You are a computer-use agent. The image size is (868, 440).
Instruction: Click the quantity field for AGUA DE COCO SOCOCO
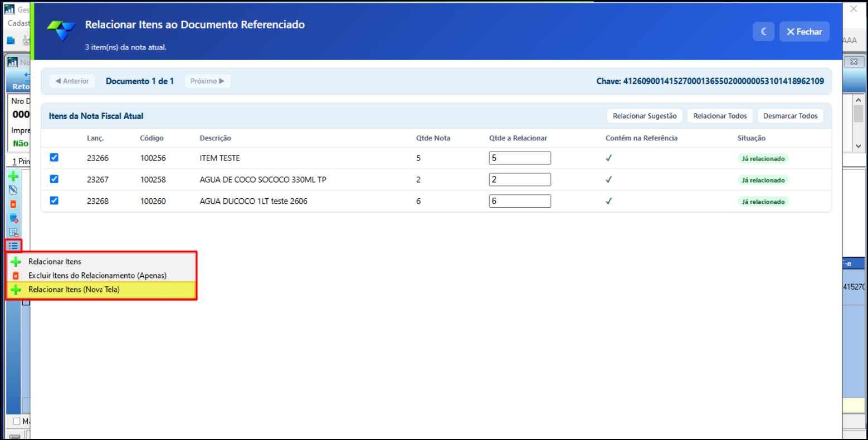coord(520,179)
